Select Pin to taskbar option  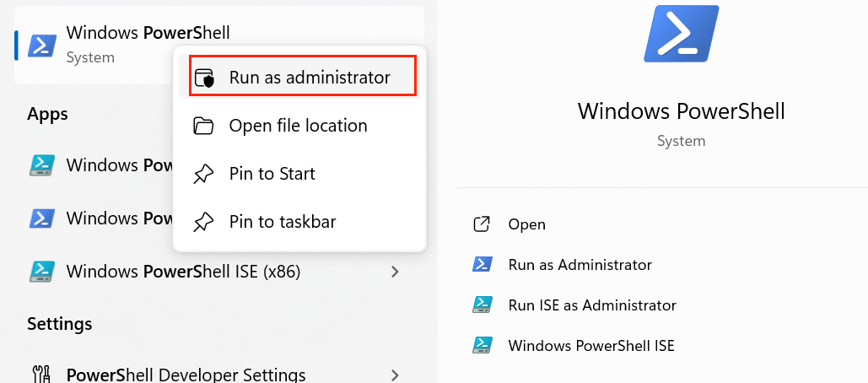click(299, 222)
